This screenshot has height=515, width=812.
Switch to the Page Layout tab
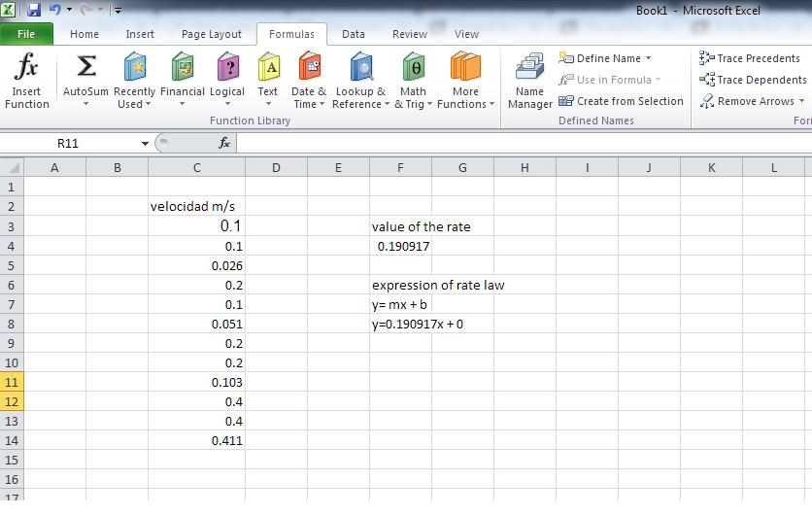pyautogui.click(x=212, y=34)
